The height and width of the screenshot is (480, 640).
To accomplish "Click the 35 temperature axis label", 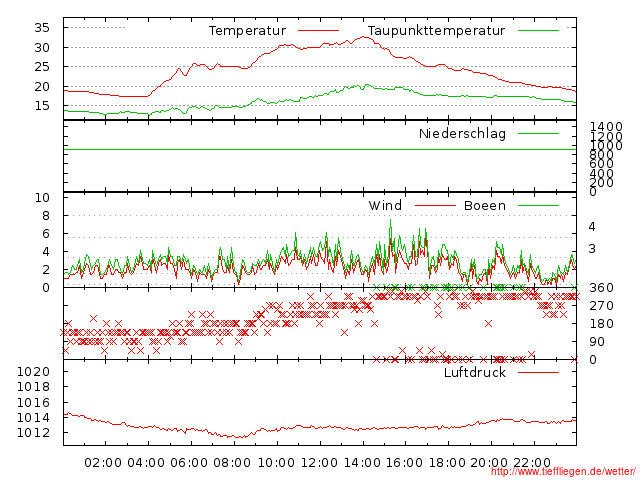I will 42,28.
